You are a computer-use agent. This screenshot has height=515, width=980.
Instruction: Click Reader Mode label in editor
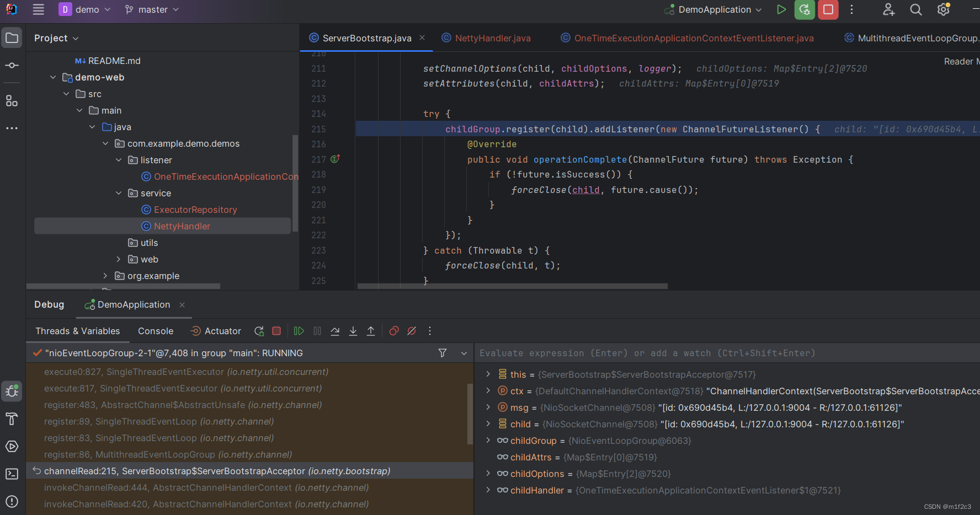(x=962, y=61)
